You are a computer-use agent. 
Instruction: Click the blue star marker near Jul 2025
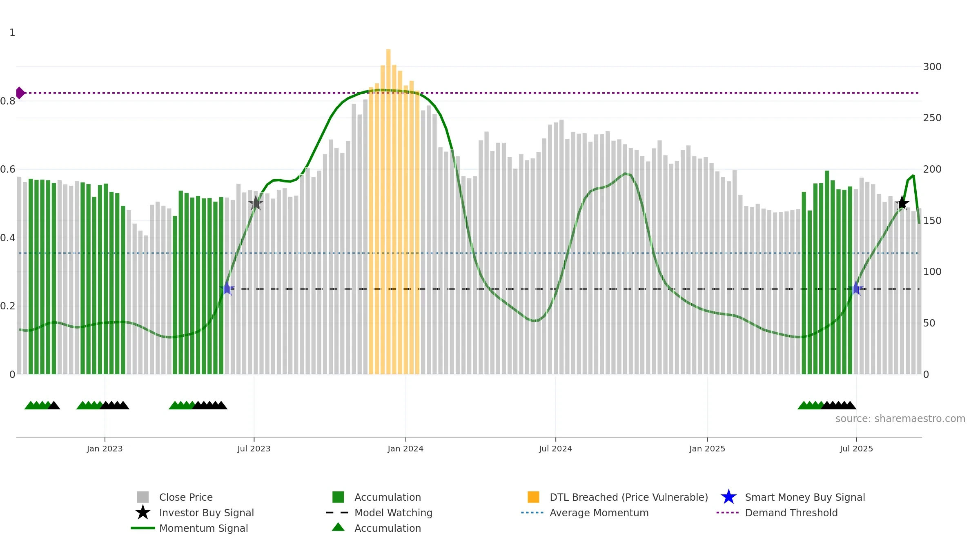pyautogui.click(x=856, y=289)
